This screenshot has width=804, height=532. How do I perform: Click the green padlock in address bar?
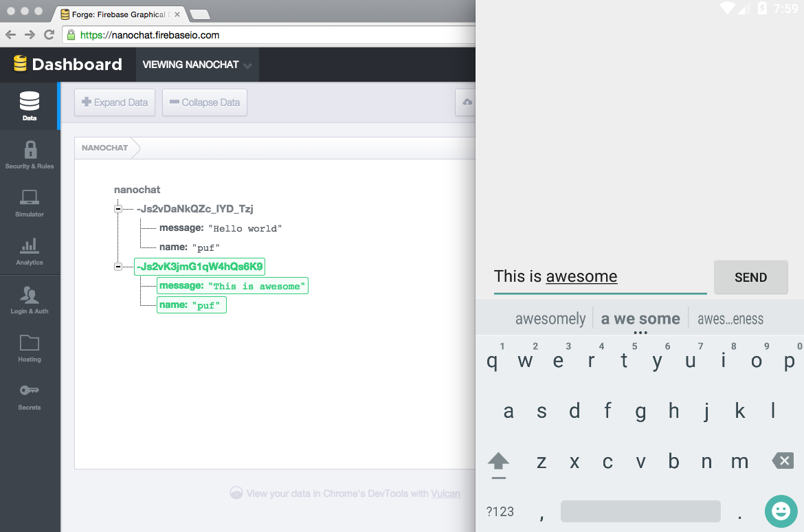(x=71, y=35)
